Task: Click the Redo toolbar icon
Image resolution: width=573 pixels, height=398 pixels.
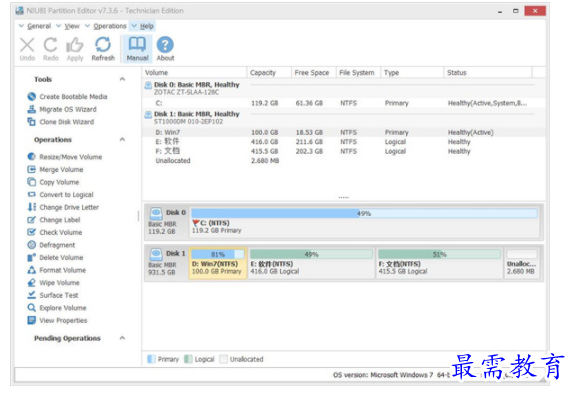Action: tap(50, 49)
